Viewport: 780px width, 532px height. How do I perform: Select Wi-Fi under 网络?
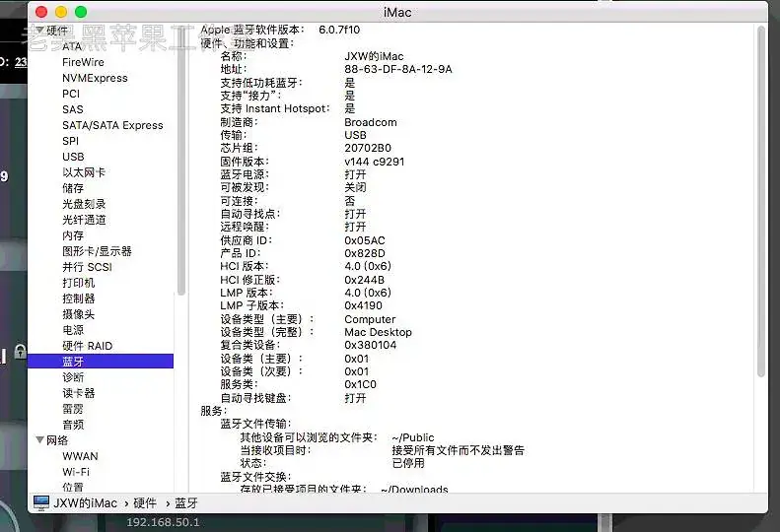(76, 472)
